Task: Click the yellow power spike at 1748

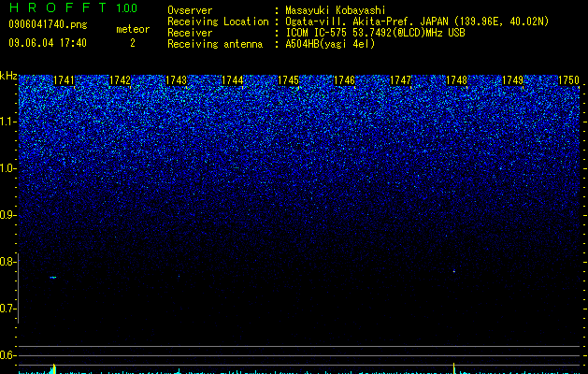Action: point(454,368)
